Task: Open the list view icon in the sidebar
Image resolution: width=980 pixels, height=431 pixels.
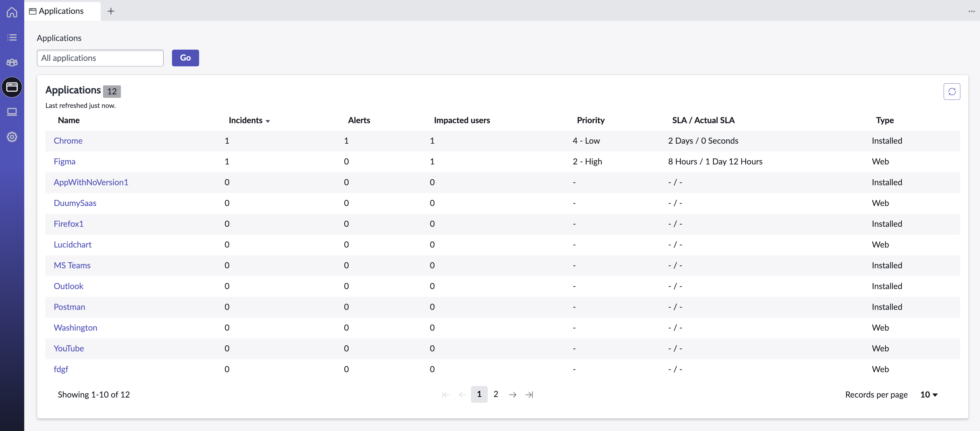Action: click(x=12, y=37)
